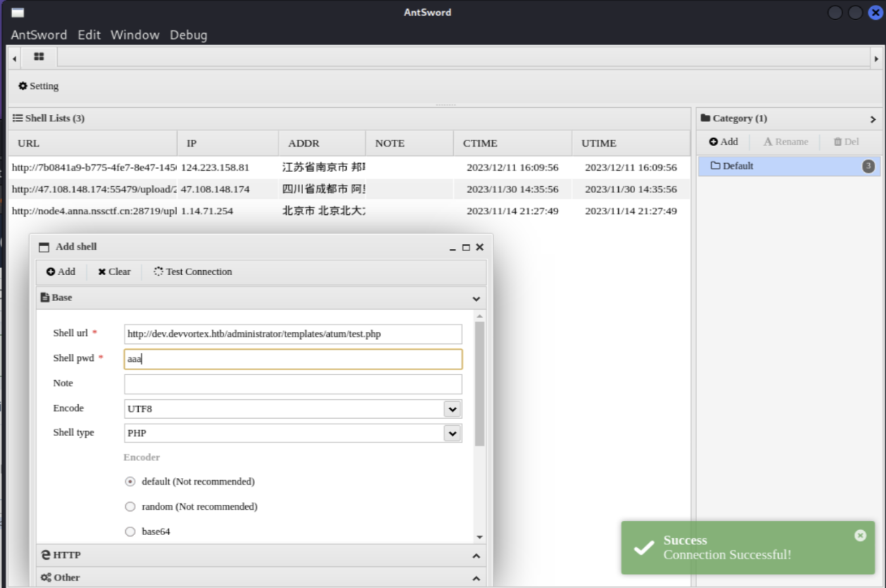Click the Add shell form vertical scrollbar
Image resolution: width=886 pixels, height=588 pixels.
pyautogui.click(x=480, y=384)
